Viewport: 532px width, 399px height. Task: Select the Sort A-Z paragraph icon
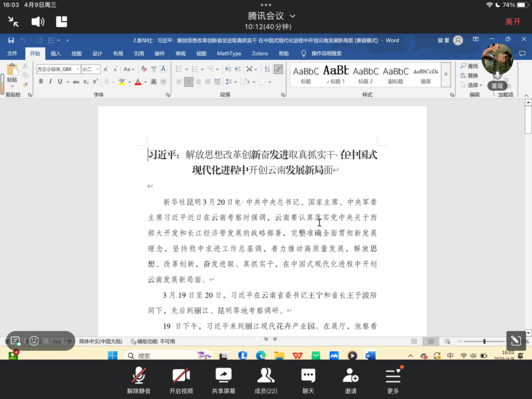(266, 69)
